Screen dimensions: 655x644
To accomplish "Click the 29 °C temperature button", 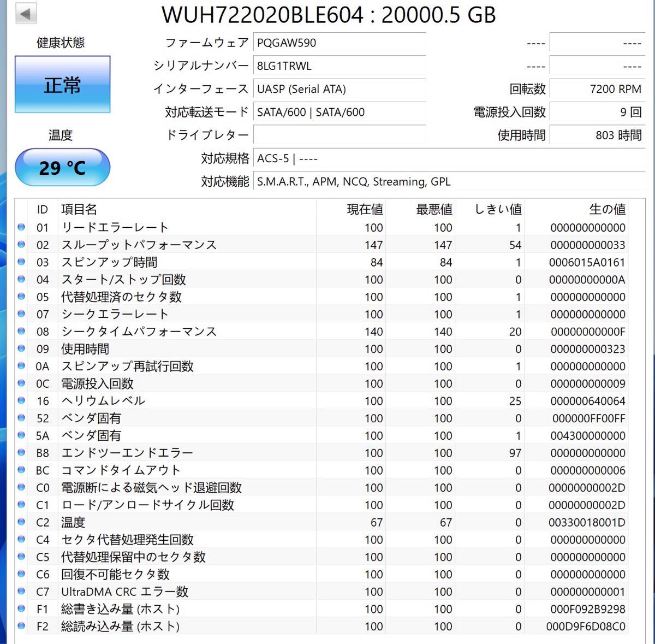I will tap(62, 168).
